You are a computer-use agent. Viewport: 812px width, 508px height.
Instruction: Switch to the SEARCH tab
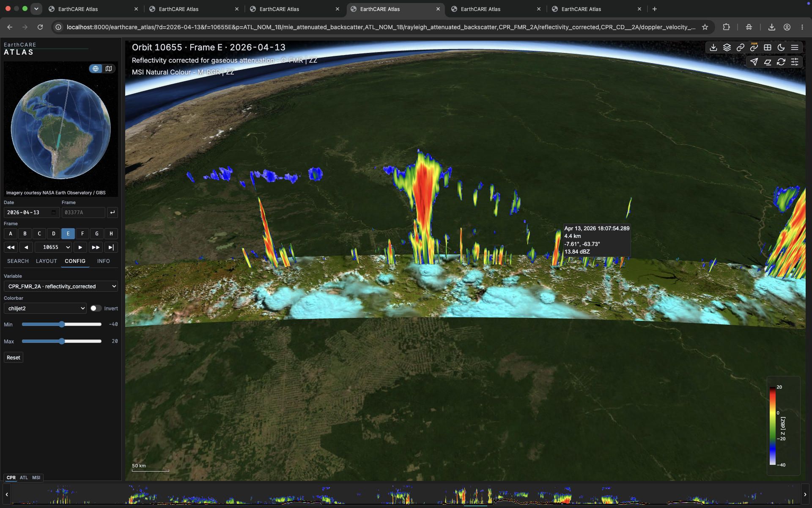click(x=18, y=261)
